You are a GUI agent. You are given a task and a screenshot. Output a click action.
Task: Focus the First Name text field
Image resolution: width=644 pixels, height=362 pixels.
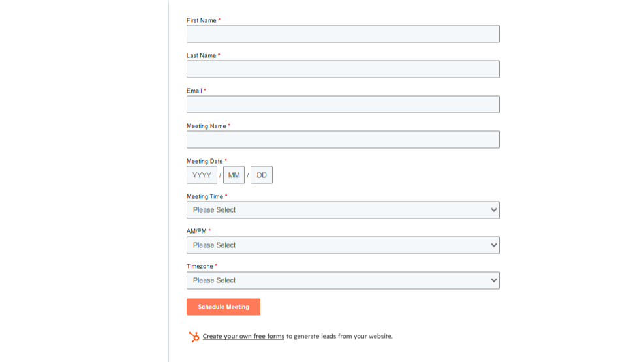click(x=343, y=34)
